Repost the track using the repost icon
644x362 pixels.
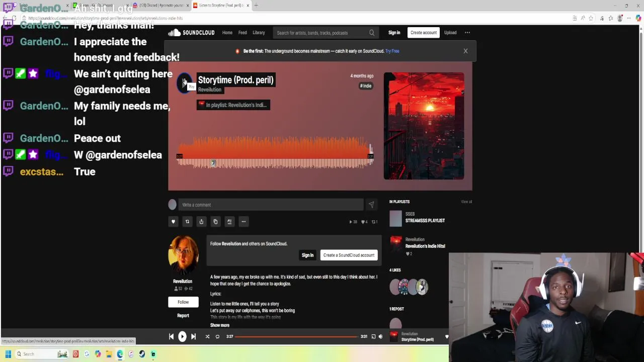coord(187,222)
